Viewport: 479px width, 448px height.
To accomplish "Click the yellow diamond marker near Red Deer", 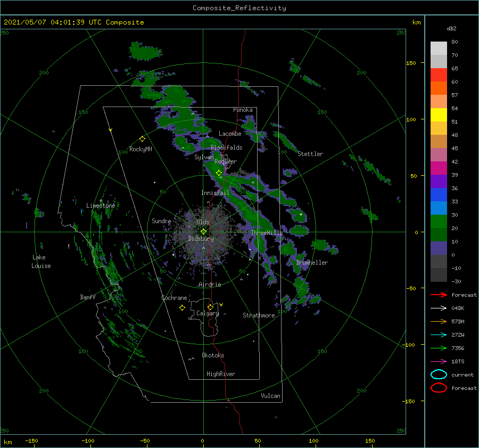I will [219, 173].
